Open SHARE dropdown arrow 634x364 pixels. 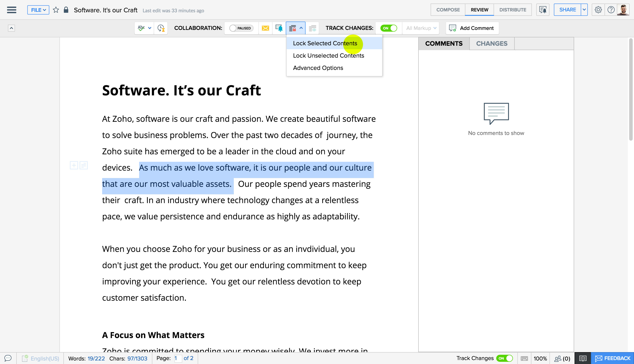[584, 10]
